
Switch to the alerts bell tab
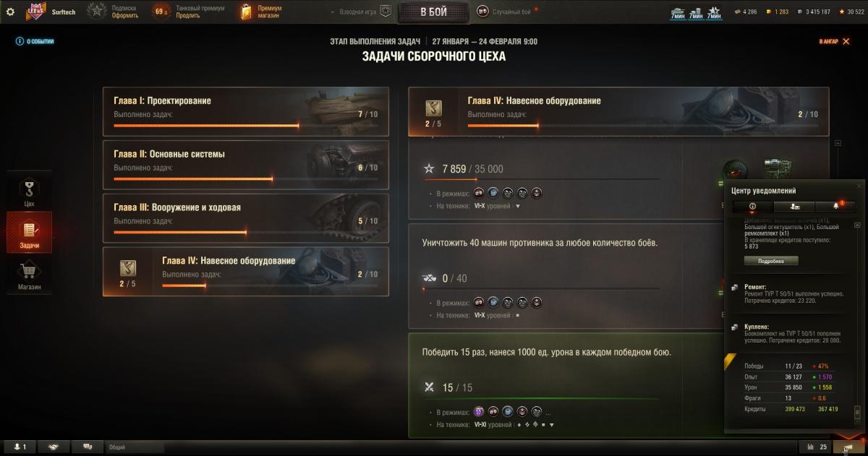(x=835, y=206)
